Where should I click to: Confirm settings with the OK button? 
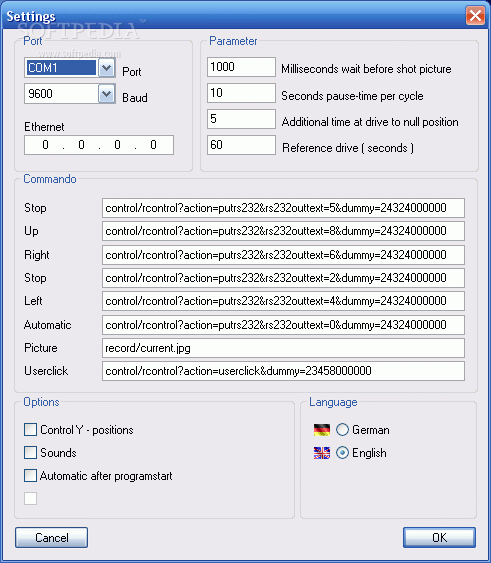(439, 538)
